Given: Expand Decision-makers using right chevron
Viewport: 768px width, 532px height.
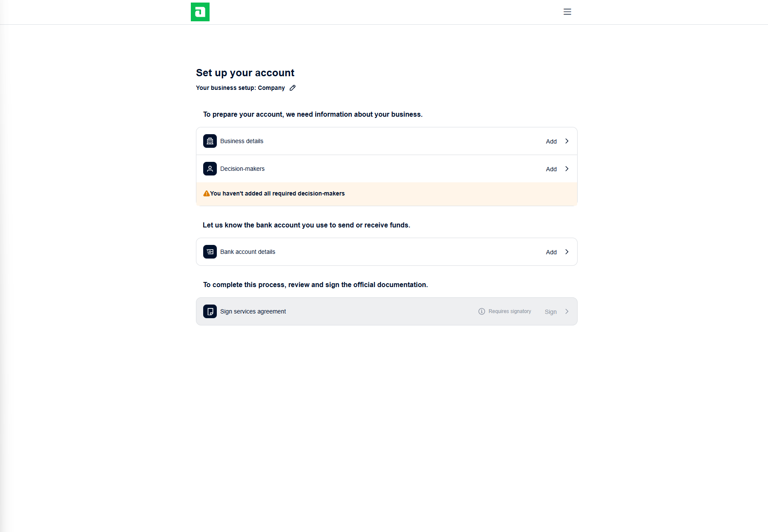Looking at the screenshot, I should pos(567,169).
